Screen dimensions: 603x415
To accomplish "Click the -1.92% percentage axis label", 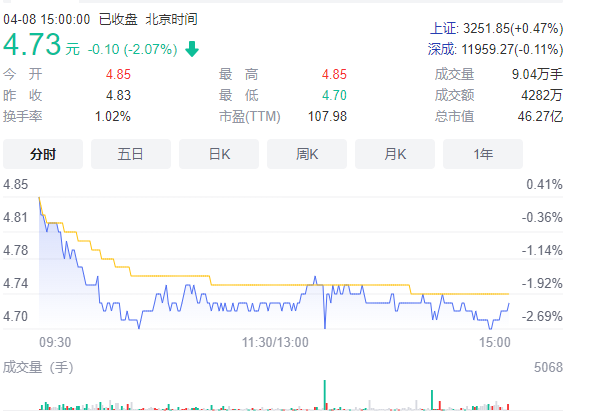I will pyautogui.click(x=542, y=283).
